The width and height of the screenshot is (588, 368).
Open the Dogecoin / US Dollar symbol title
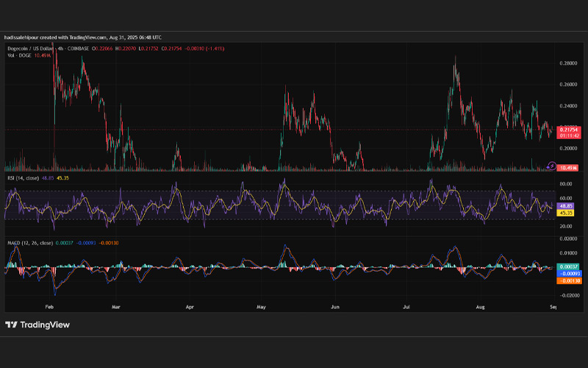click(30, 49)
